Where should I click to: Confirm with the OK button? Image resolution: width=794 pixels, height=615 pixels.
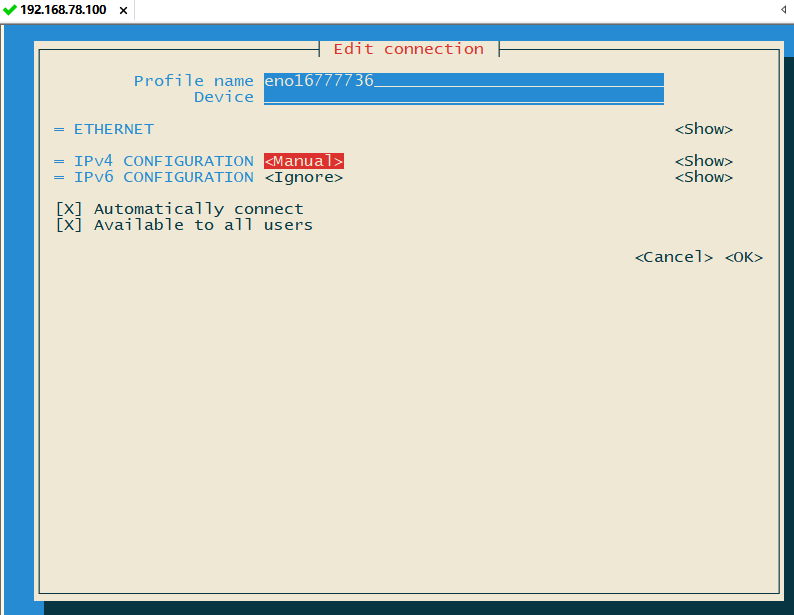tap(743, 257)
